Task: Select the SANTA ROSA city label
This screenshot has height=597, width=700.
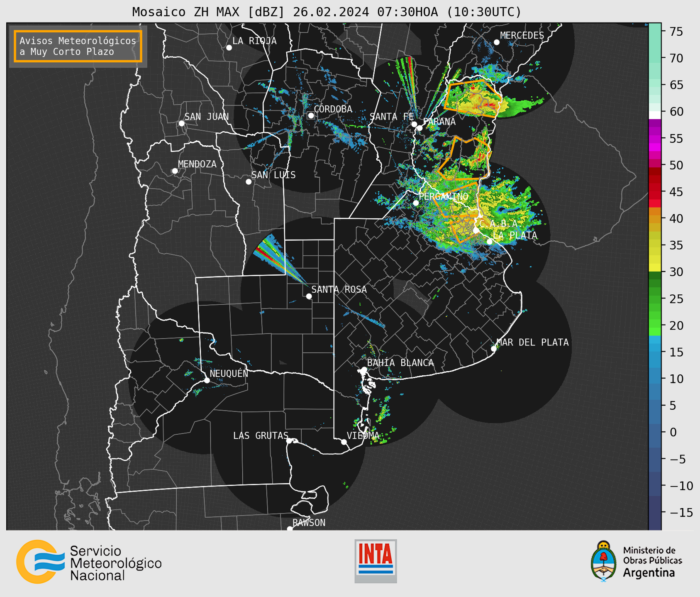Action: [x=339, y=289]
